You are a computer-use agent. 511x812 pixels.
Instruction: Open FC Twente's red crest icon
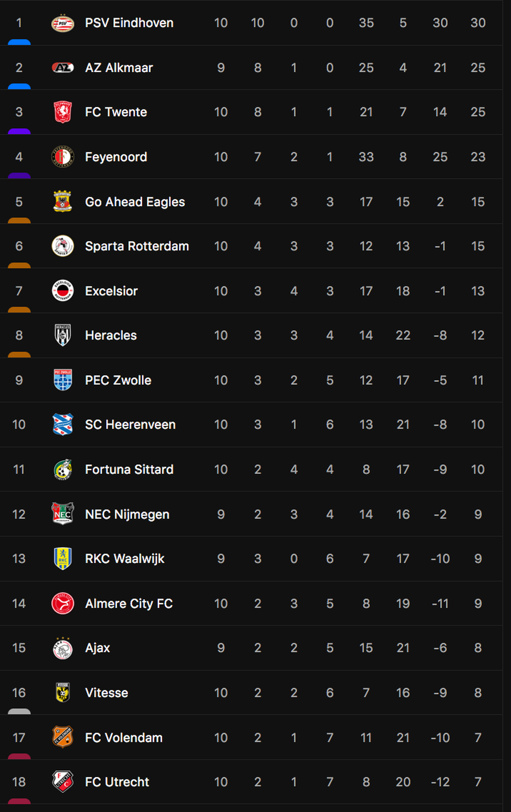[x=63, y=112]
